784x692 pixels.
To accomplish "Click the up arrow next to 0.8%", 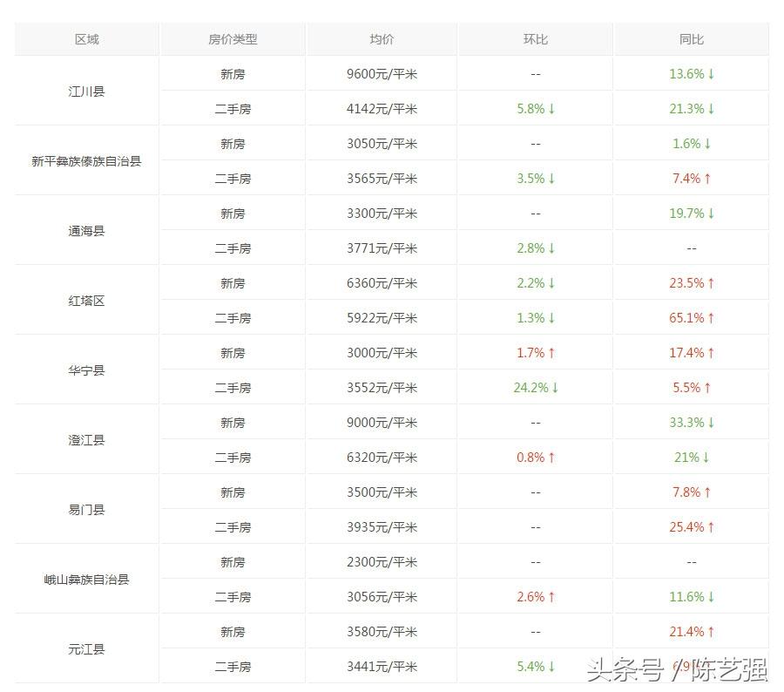I will (551, 458).
